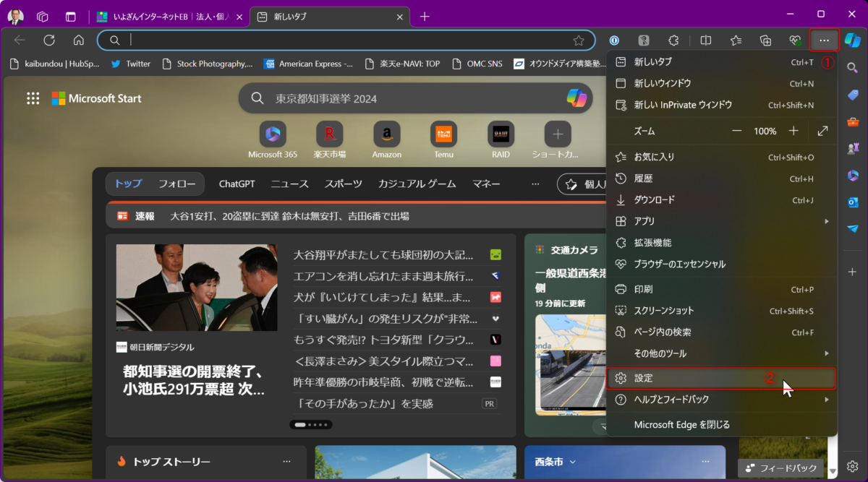Select 設定 in the menu
This screenshot has width=868, height=482.
point(722,378)
